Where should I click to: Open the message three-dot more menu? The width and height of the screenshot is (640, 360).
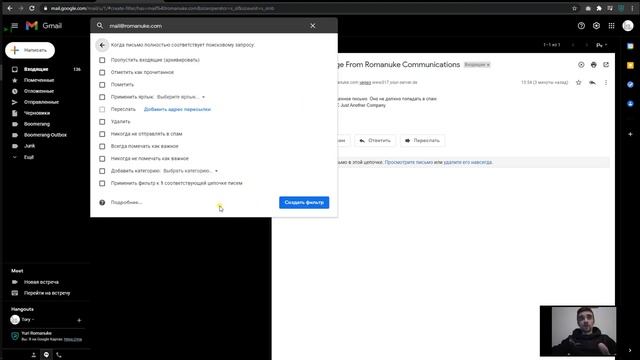coord(606,82)
